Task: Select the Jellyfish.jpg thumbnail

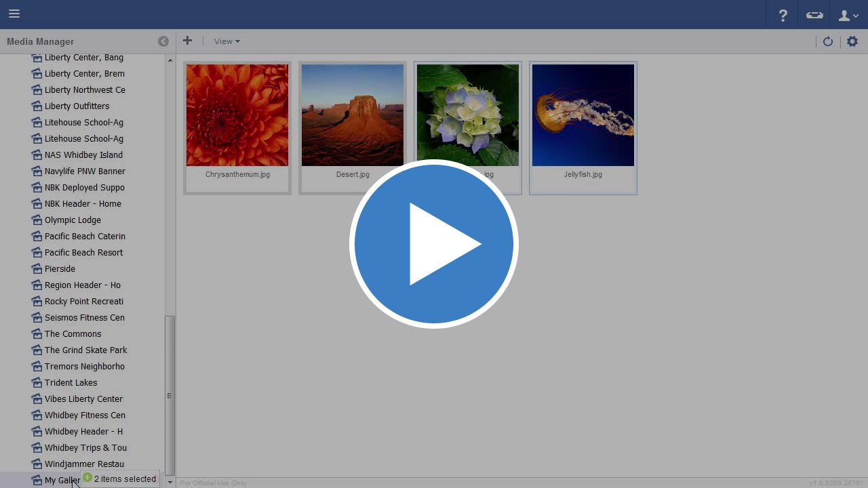Action: pos(583,115)
